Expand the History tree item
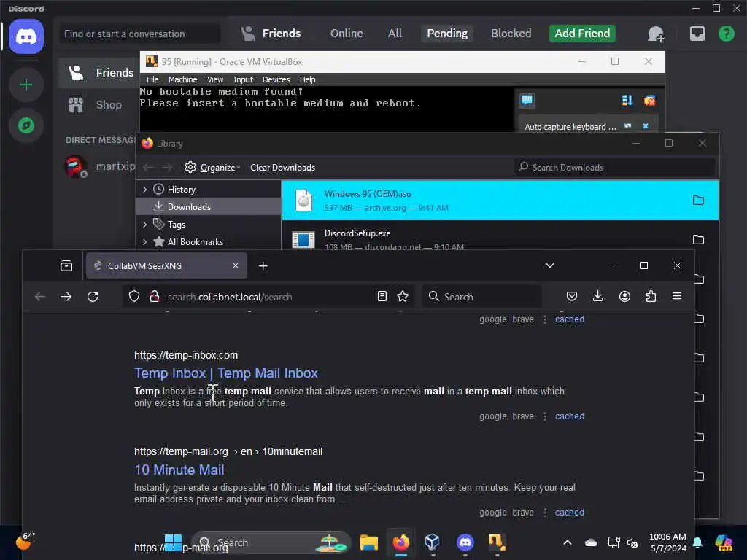Viewport: 747px width, 560px height. 145,190
